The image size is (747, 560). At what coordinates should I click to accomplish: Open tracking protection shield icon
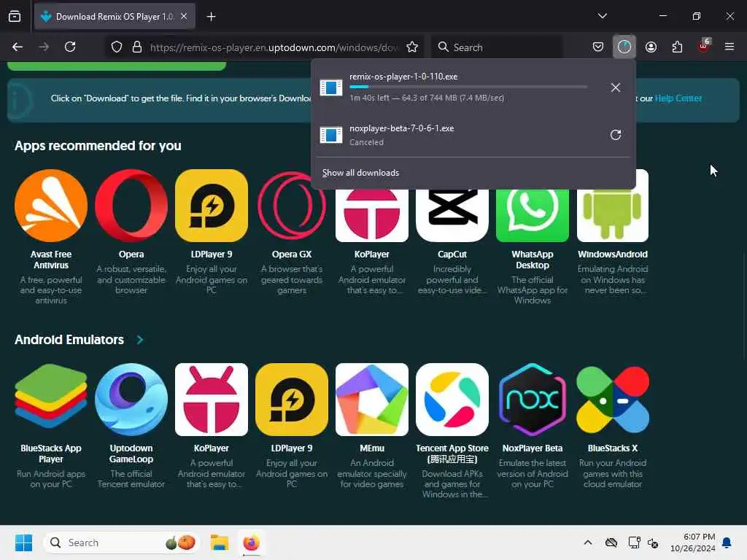tap(117, 47)
